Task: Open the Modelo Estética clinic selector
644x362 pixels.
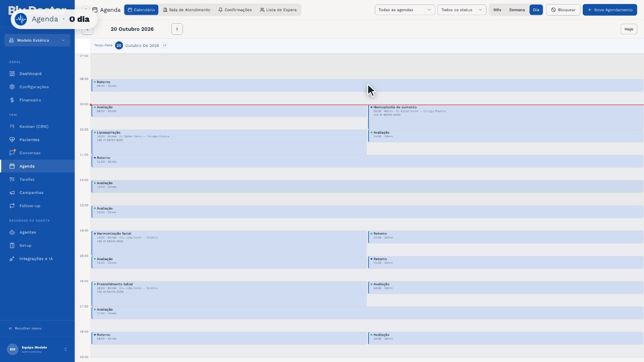Action: click(38, 40)
